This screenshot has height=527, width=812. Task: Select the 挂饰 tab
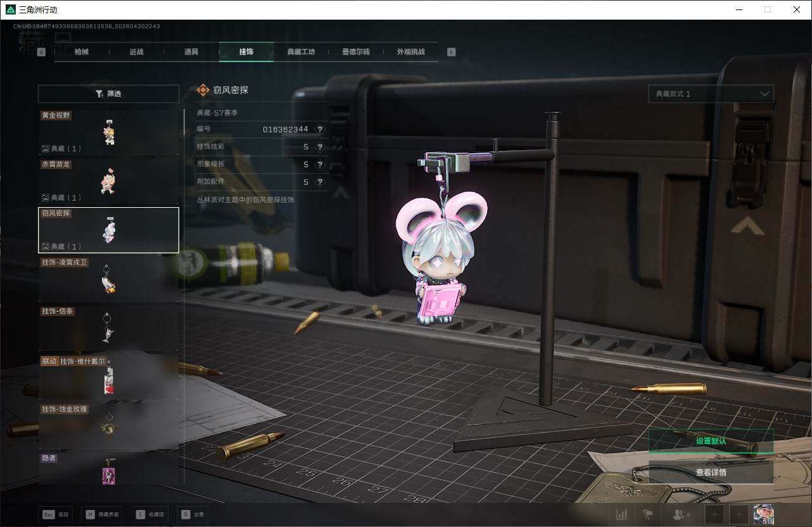246,52
